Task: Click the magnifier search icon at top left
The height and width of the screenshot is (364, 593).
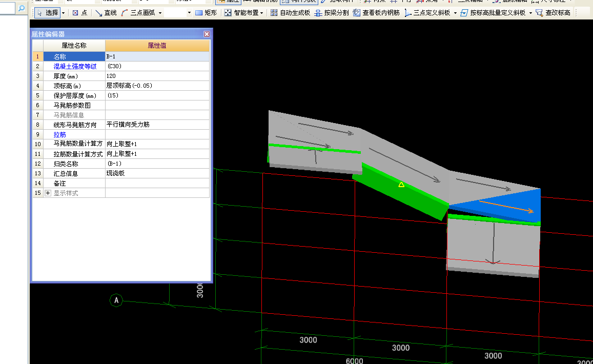Action: [22, 8]
